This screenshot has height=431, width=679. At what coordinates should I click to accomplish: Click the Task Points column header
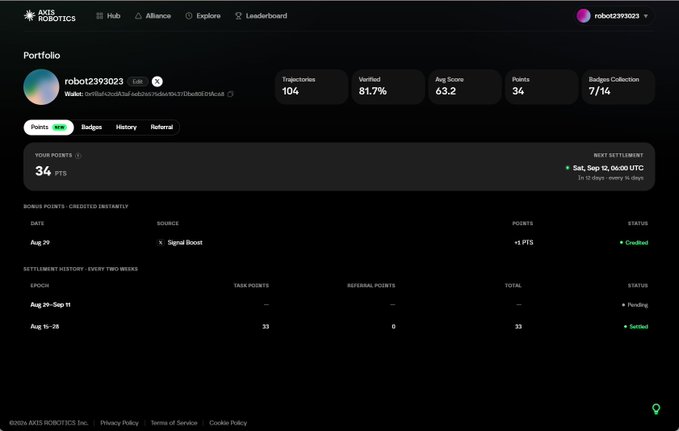(251, 285)
